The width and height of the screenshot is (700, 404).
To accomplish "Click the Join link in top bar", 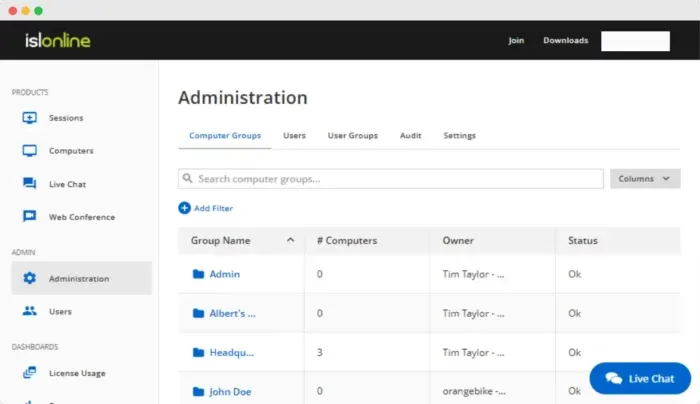I will (516, 41).
